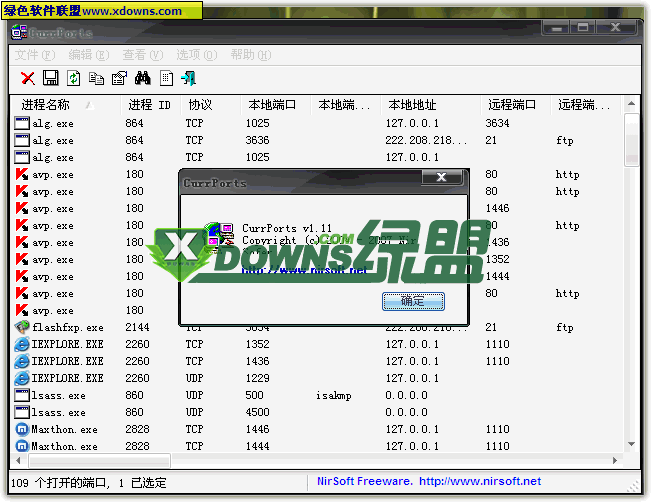Image resolution: width=651 pixels, height=502 pixels.
Task: Click the green refresh toolbar icon
Action: (73, 78)
